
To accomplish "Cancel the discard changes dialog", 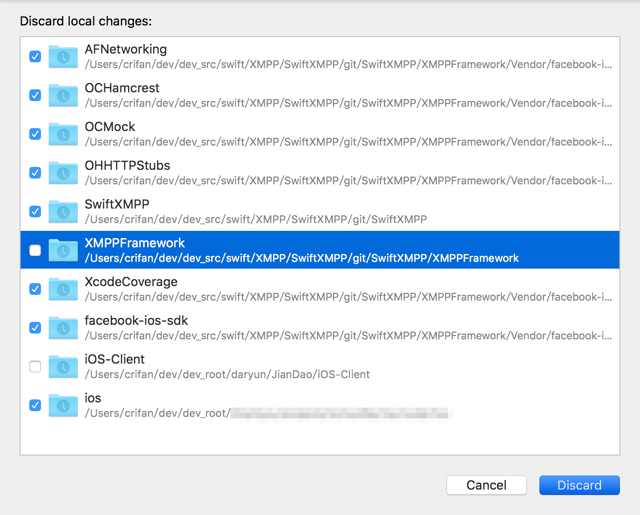I will [x=486, y=485].
